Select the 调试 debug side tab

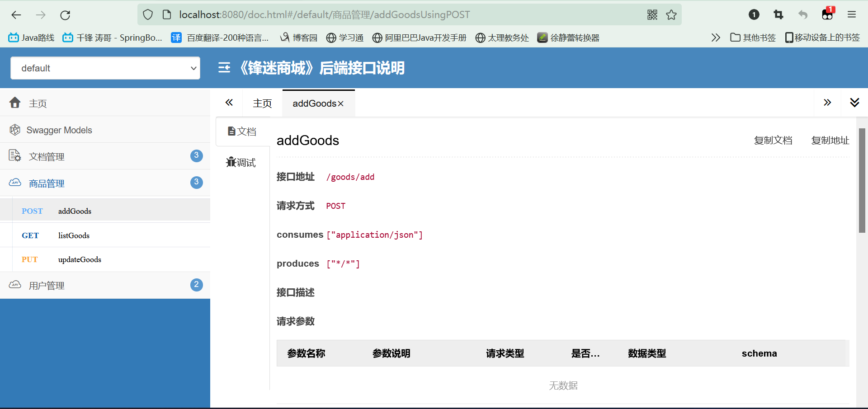coord(241,162)
